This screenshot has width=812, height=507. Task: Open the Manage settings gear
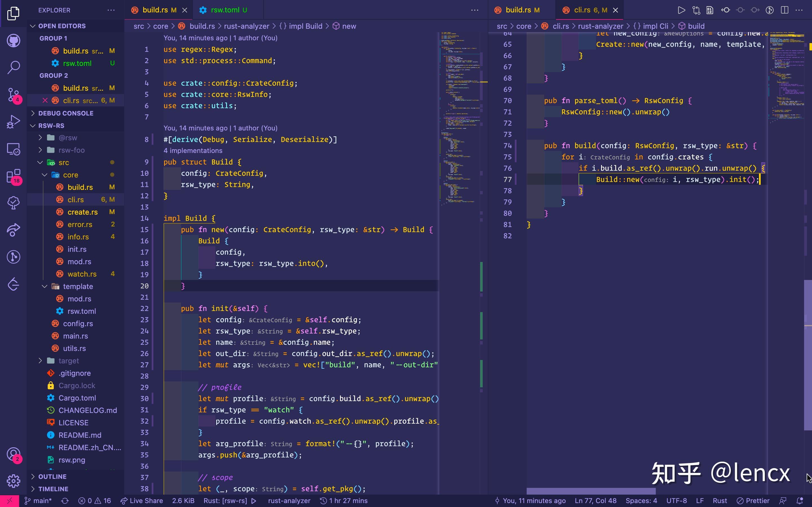[14, 481]
